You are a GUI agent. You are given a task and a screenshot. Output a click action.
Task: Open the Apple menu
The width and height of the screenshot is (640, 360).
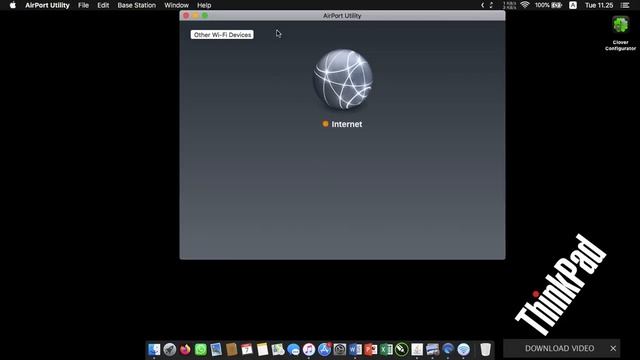13,5
